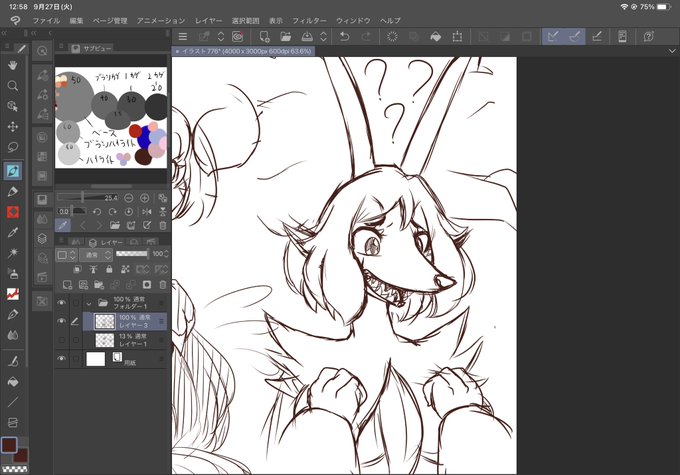Click the smartphone connect icon

click(622, 37)
